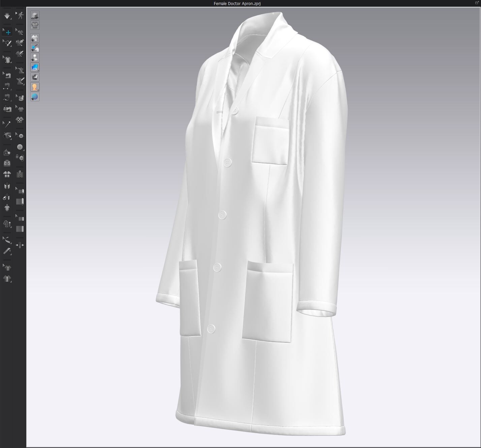Select the Simulate tool
This screenshot has width=481, height=448.
pos(7,16)
